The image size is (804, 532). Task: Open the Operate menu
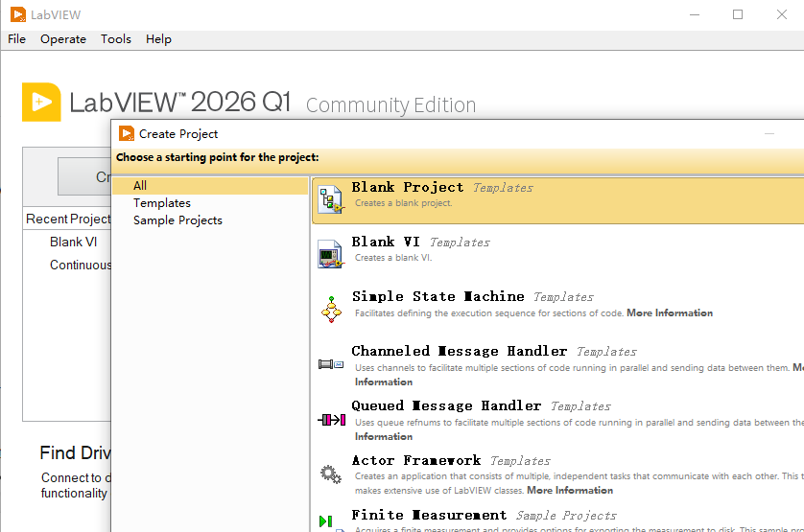click(63, 39)
